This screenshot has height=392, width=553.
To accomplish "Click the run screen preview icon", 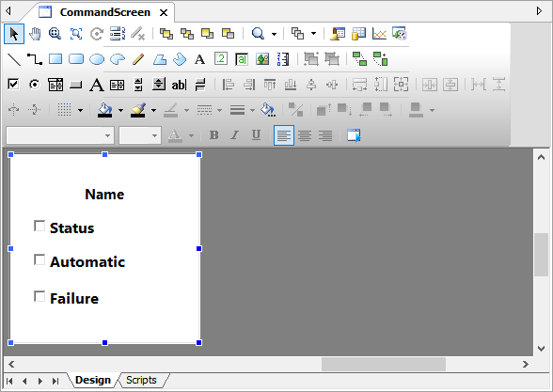I will click(354, 135).
